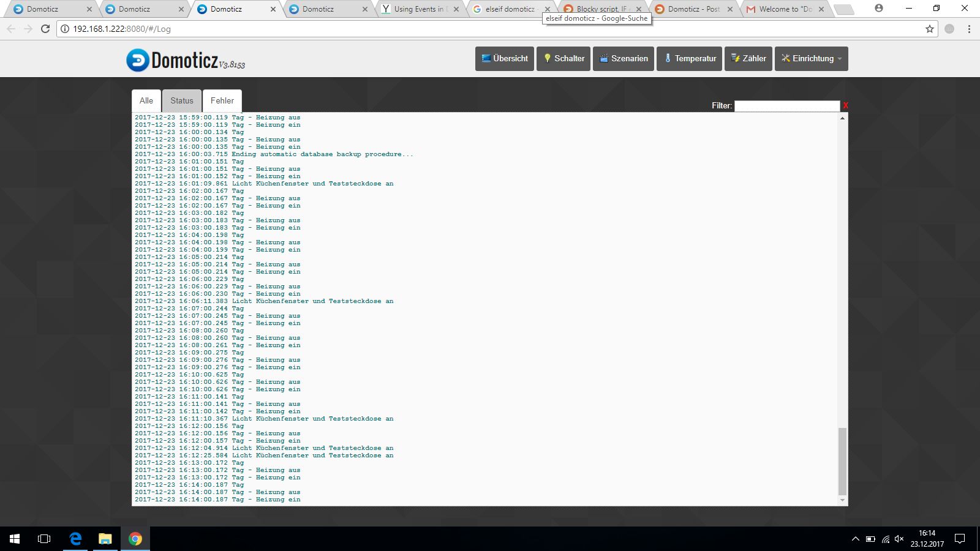Screen dimensions: 980x551
Task: Bookmark this page with star icon
Action: [x=930, y=29]
